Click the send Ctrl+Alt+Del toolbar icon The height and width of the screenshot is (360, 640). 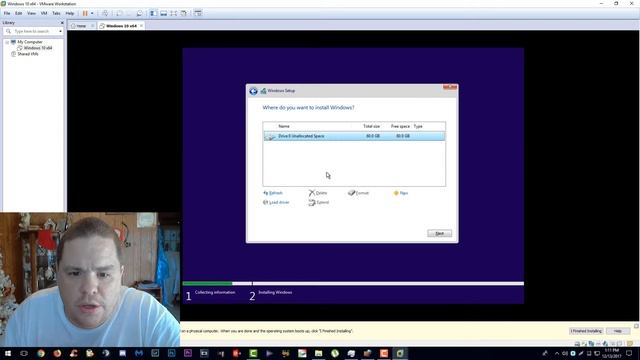click(x=105, y=13)
